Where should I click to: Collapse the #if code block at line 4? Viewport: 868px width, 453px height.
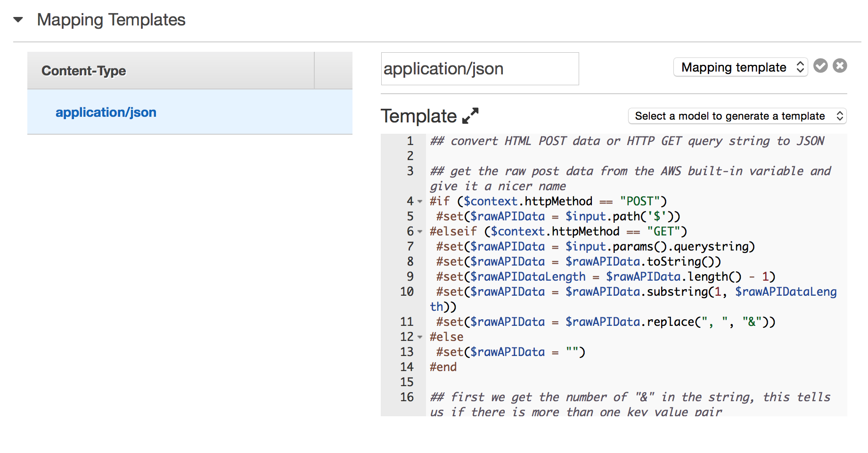[420, 201]
